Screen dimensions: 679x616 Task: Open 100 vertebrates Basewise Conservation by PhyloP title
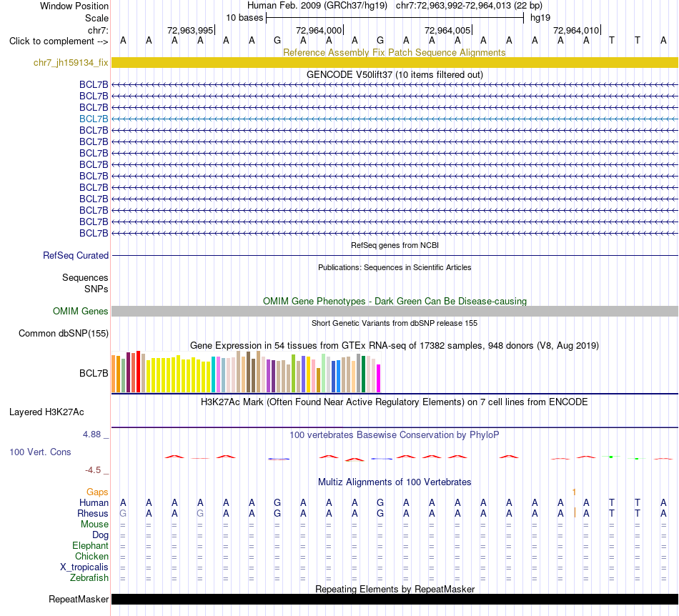395,434
